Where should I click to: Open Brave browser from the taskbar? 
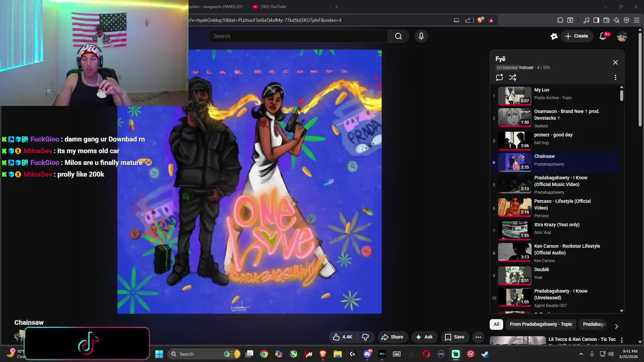click(323, 354)
